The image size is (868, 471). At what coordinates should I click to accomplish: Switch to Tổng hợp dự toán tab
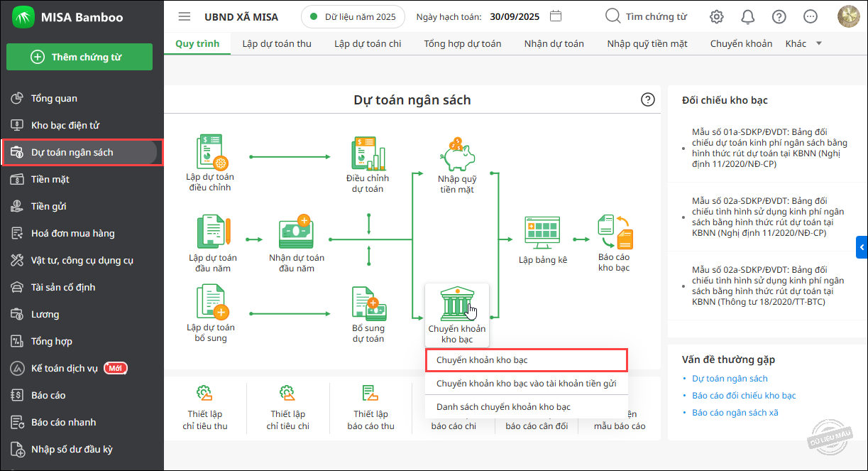[x=463, y=43]
